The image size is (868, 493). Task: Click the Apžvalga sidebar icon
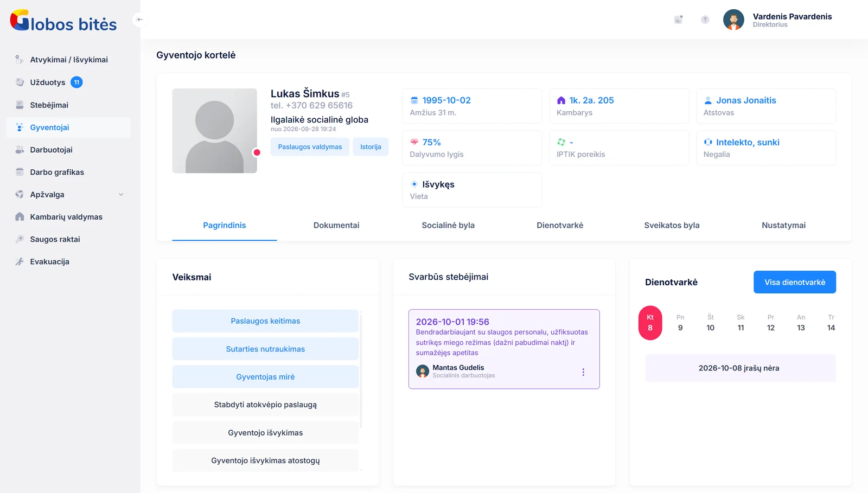pos(20,194)
